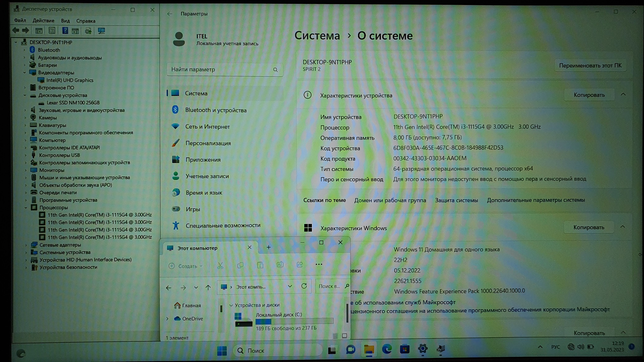Expand the OneDrive navigation item

pos(167,319)
